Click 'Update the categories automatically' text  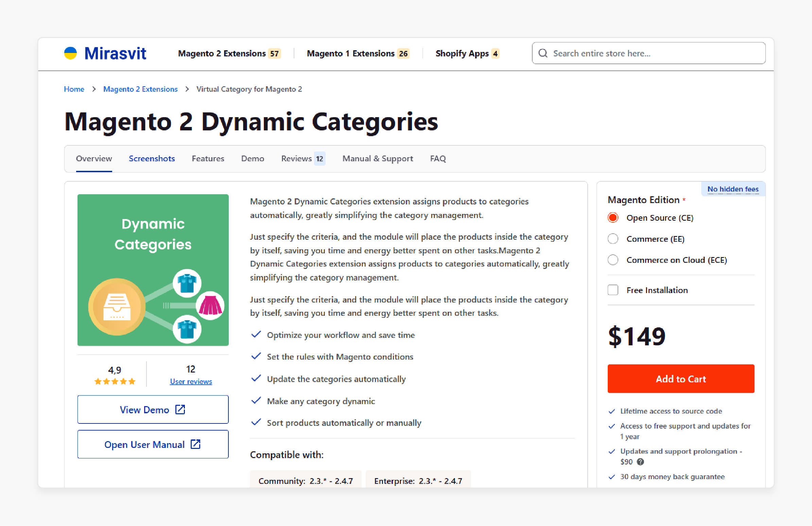coord(336,379)
